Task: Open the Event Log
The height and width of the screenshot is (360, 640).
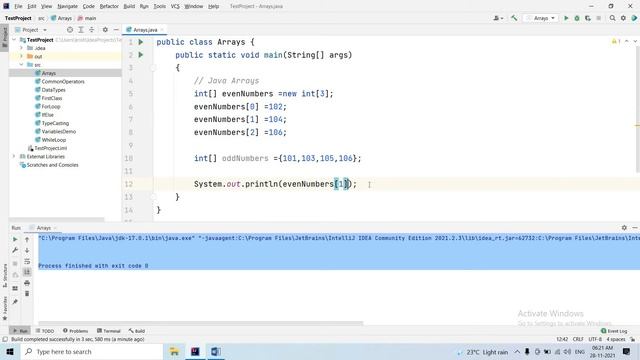Action: 614,331
